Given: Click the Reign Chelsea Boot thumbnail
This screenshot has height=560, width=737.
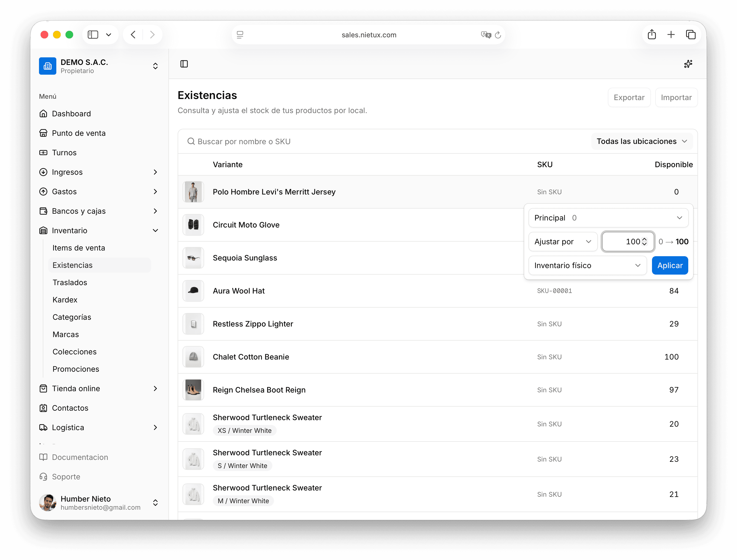Looking at the screenshot, I should pyautogui.click(x=193, y=390).
